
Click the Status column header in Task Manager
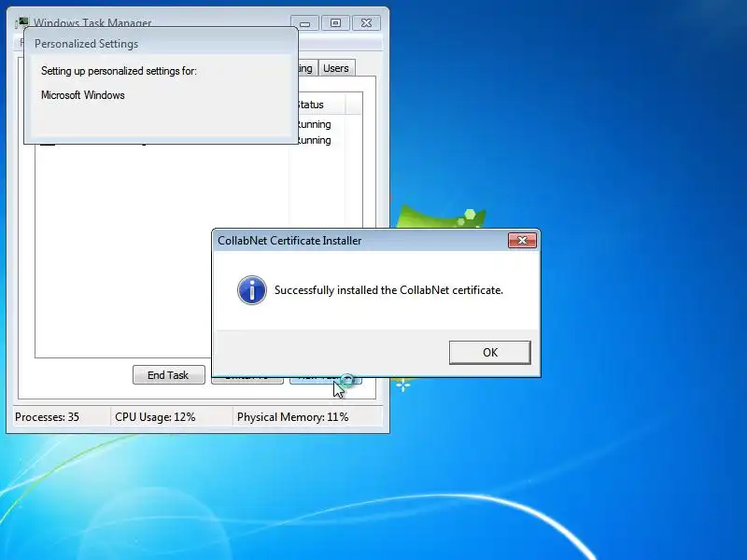tap(317, 105)
